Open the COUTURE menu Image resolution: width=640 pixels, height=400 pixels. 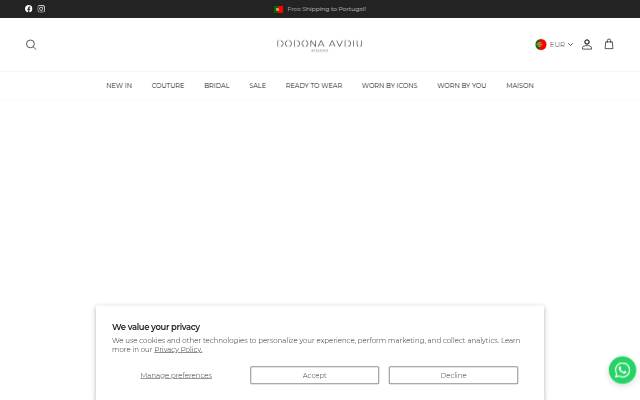168,85
